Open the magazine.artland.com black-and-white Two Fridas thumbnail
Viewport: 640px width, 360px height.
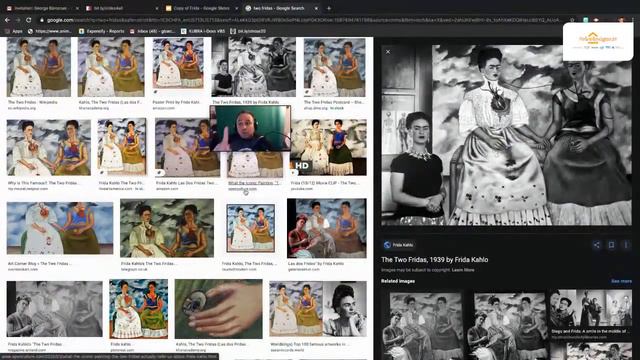click(x=55, y=309)
